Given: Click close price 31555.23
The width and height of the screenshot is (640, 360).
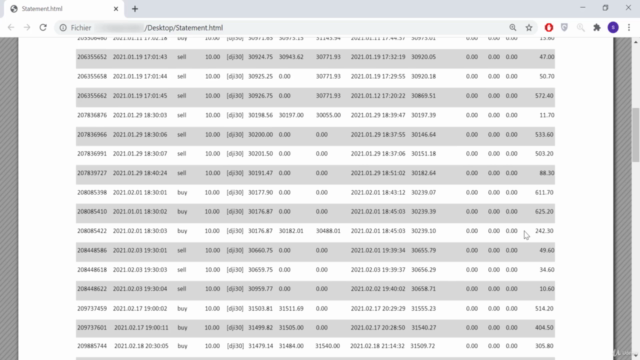Looking at the screenshot, I should pyautogui.click(x=423, y=309).
